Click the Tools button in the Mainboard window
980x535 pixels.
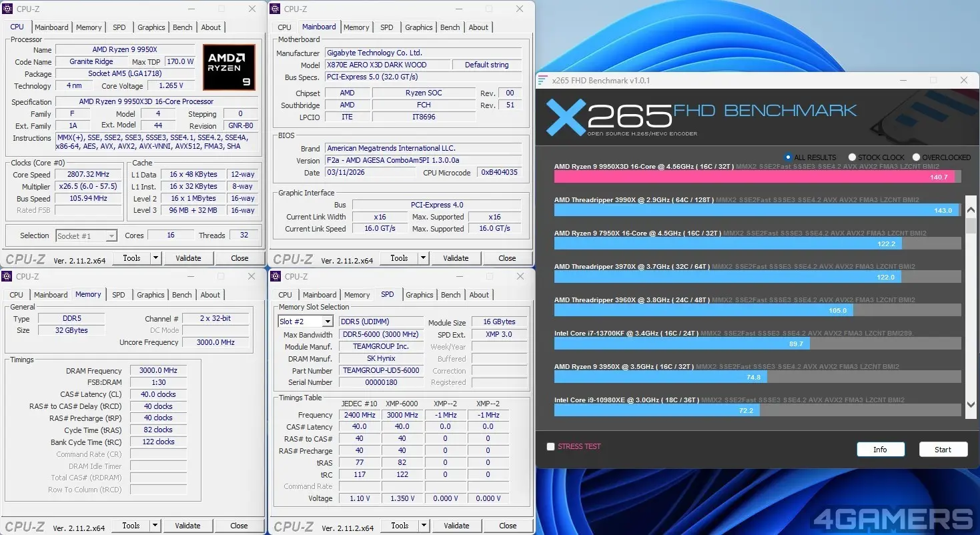(x=399, y=258)
